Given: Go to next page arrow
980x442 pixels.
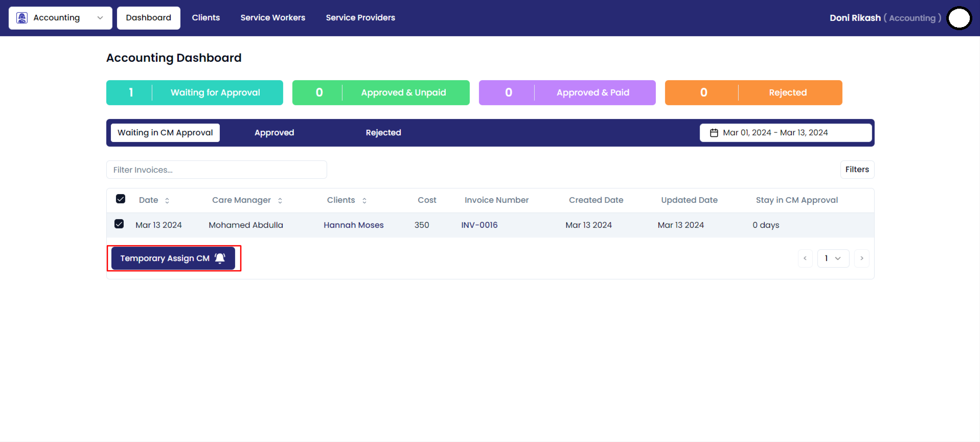Looking at the screenshot, I should click(861, 259).
